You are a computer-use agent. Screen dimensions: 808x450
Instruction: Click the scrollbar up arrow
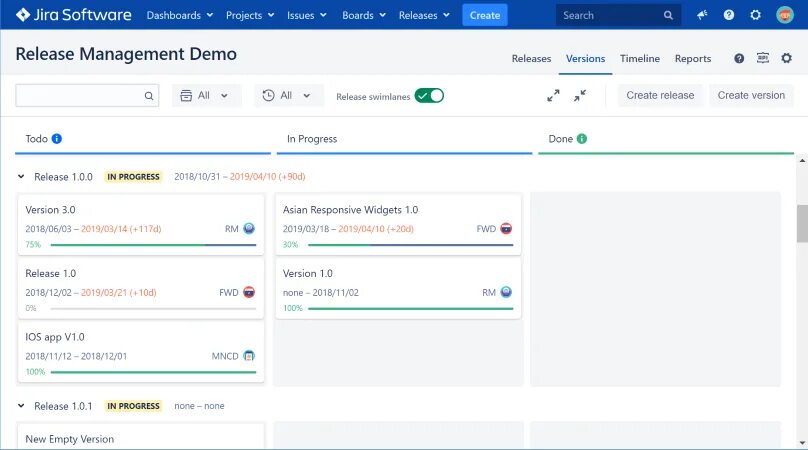(802, 161)
